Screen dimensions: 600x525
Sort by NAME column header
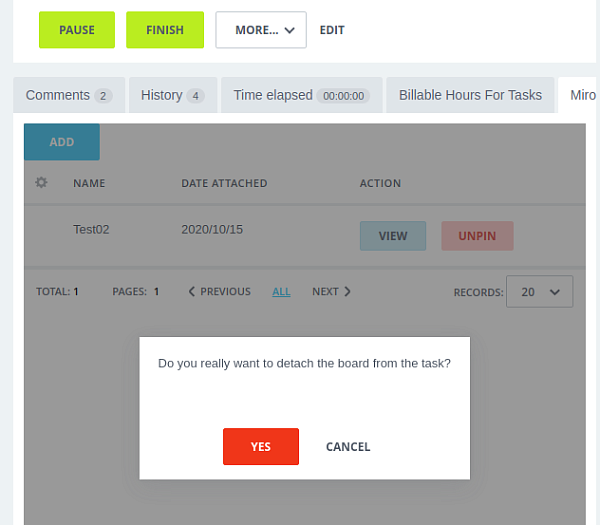pyautogui.click(x=89, y=183)
